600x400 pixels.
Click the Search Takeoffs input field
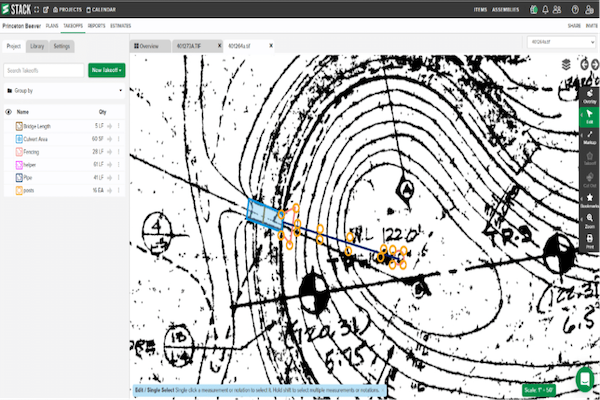(44, 70)
